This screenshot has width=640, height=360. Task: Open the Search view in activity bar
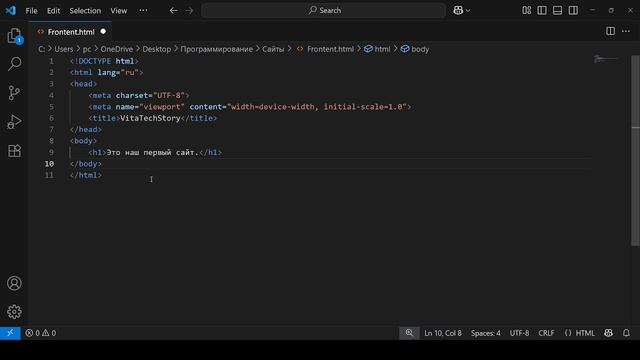[x=14, y=64]
